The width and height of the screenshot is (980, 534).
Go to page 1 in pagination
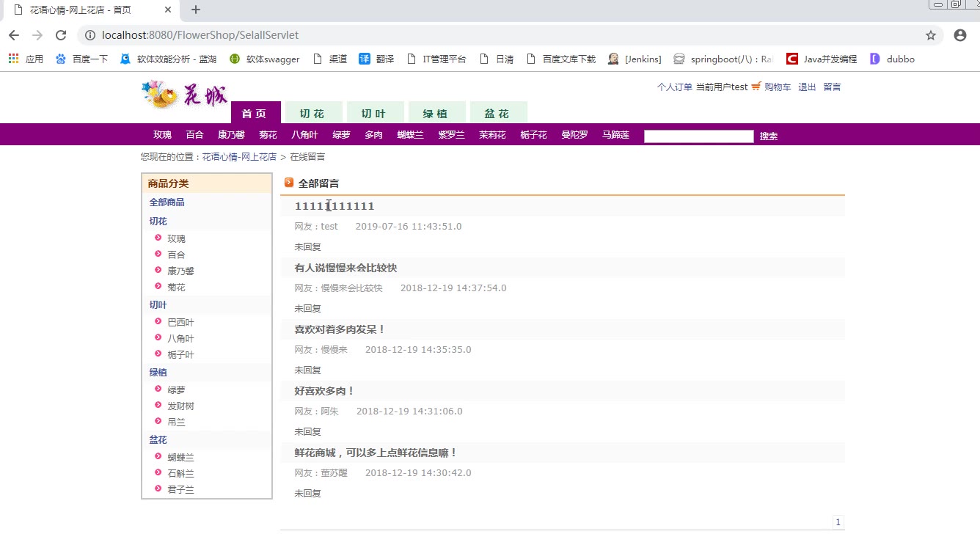pos(838,522)
